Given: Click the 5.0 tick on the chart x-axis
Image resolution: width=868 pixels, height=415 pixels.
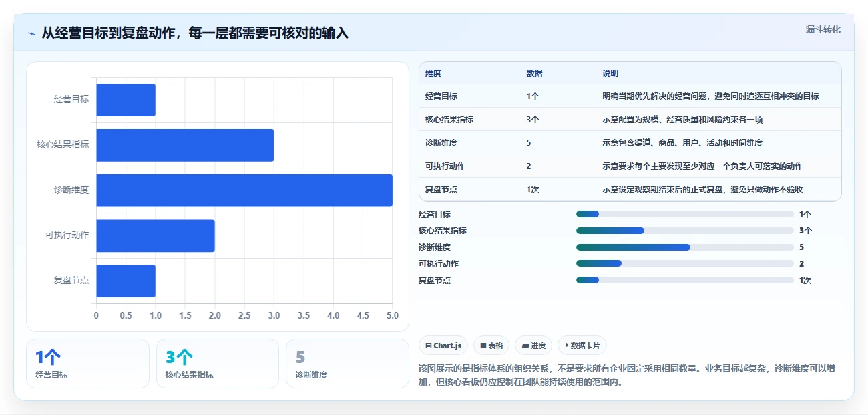Looking at the screenshot, I should click(x=392, y=315).
